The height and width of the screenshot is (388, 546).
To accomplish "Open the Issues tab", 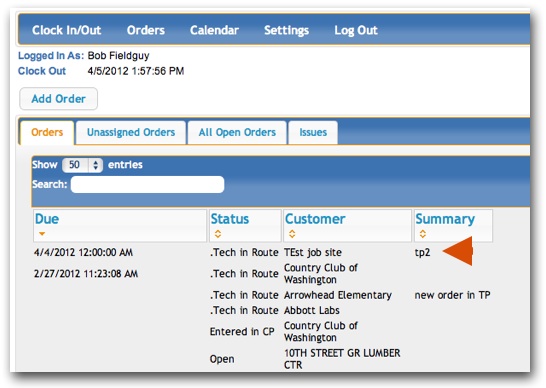I will [313, 132].
